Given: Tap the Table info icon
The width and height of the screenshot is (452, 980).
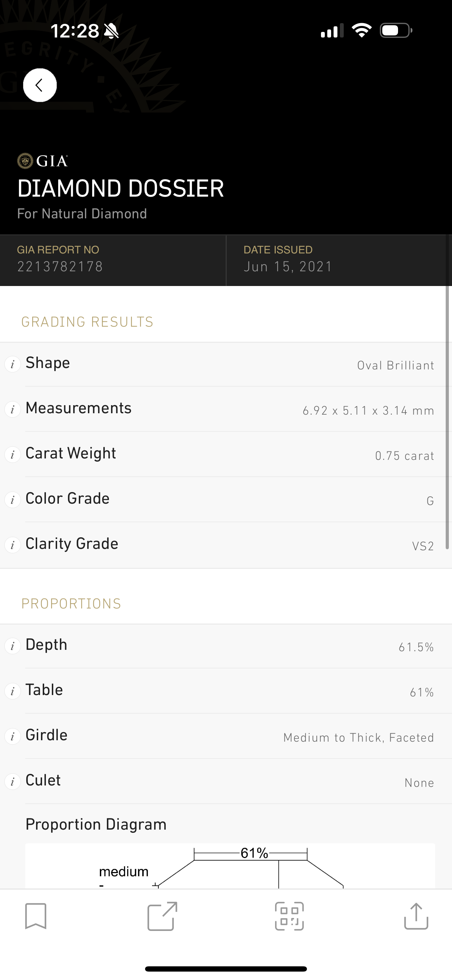Looking at the screenshot, I should coord(13,691).
